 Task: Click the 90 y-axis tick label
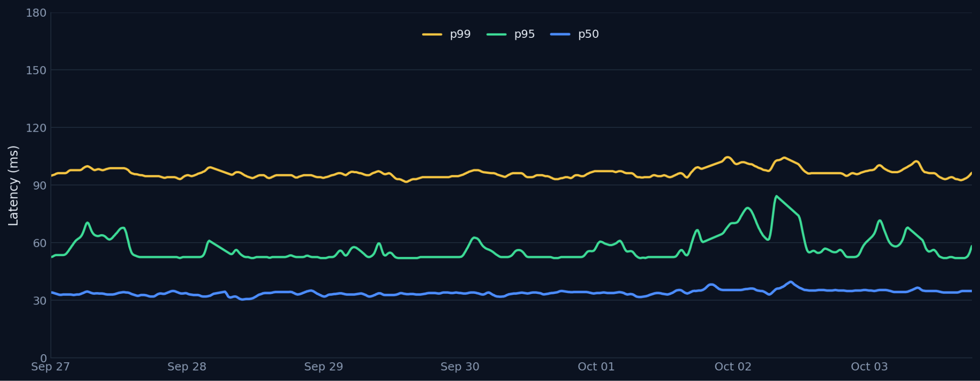pyautogui.click(x=40, y=186)
